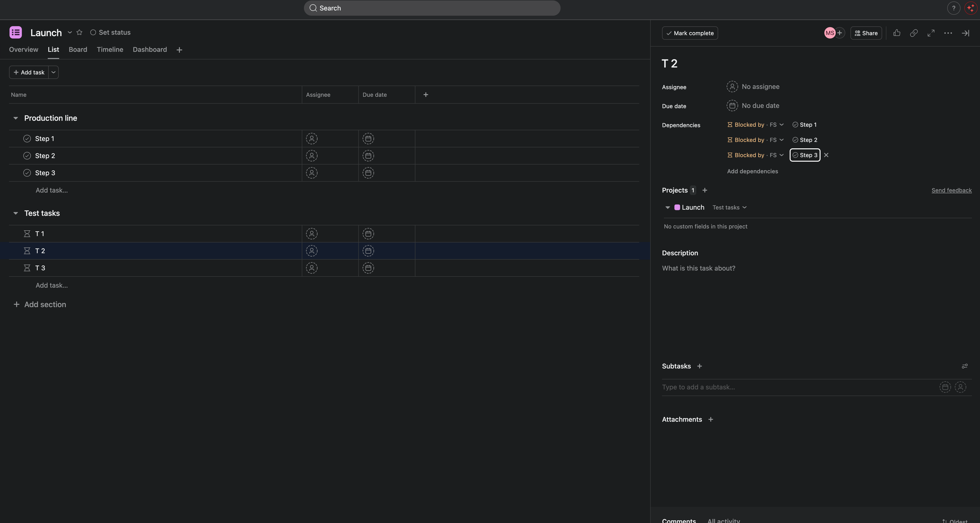Click the due date icon for T 1
This screenshot has height=523, width=980.
pyautogui.click(x=368, y=234)
